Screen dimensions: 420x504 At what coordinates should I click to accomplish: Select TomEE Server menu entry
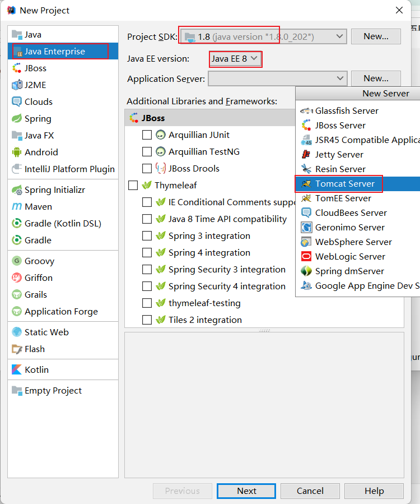[x=357, y=198]
